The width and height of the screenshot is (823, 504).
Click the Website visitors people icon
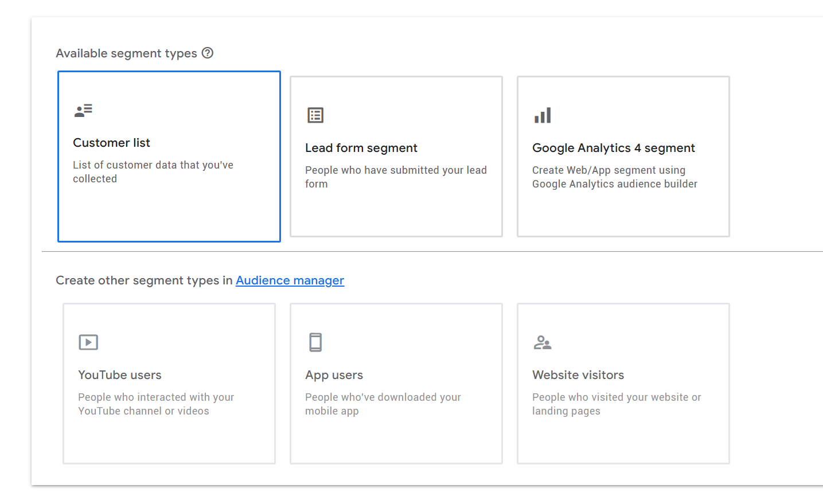[543, 342]
